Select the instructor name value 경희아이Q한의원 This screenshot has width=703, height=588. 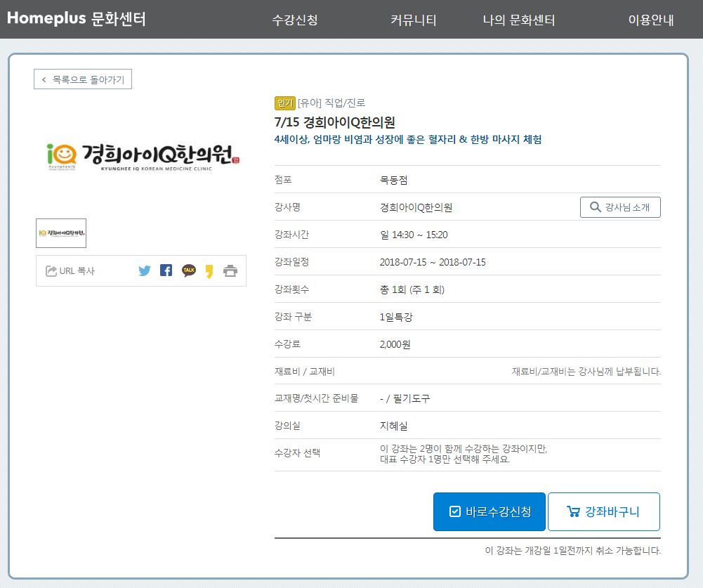[x=416, y=208]
